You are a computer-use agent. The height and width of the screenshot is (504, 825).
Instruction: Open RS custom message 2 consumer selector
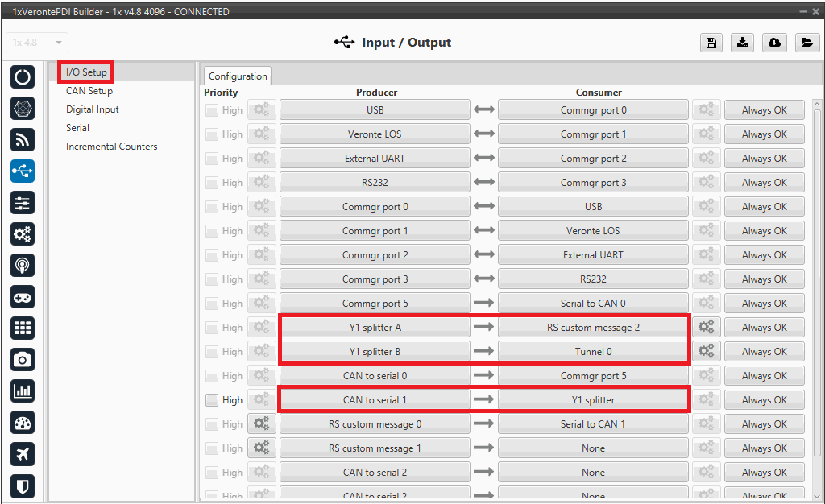click(593, 328)
